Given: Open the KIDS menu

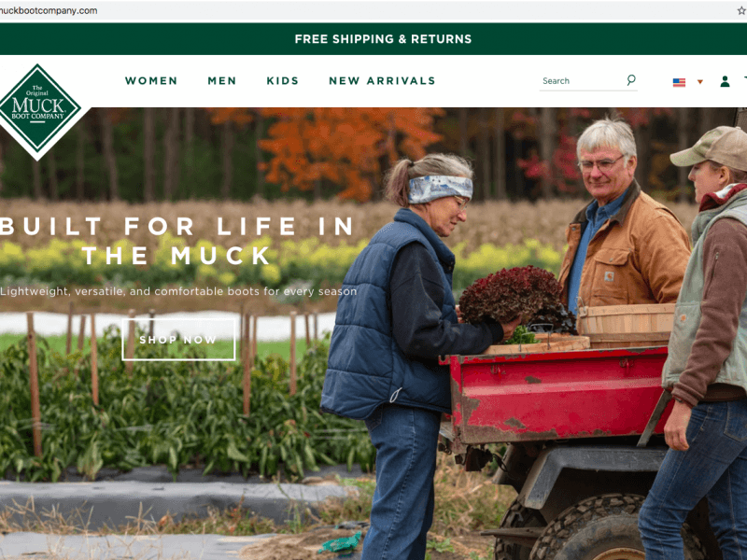Looking at the screenshot, I should pyautogui.click(x=282, y=81).
